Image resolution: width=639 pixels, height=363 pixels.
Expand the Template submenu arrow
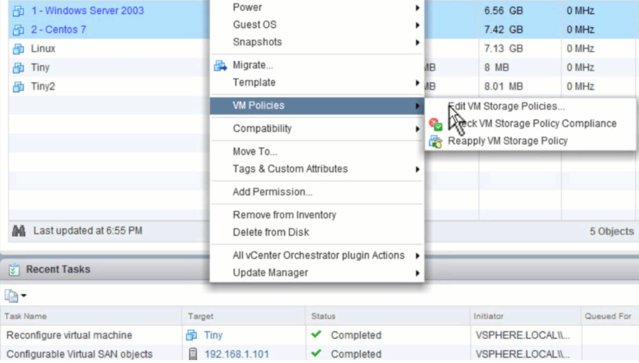tap(417, 83)
